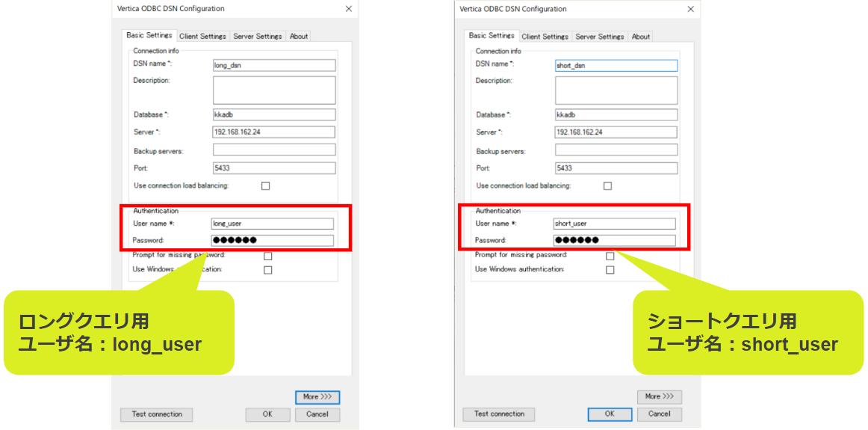Open the About tab in short_dsn dialog
Viewport: 868px width, 430px height.
pyautogui.click(x=641, y=37)
